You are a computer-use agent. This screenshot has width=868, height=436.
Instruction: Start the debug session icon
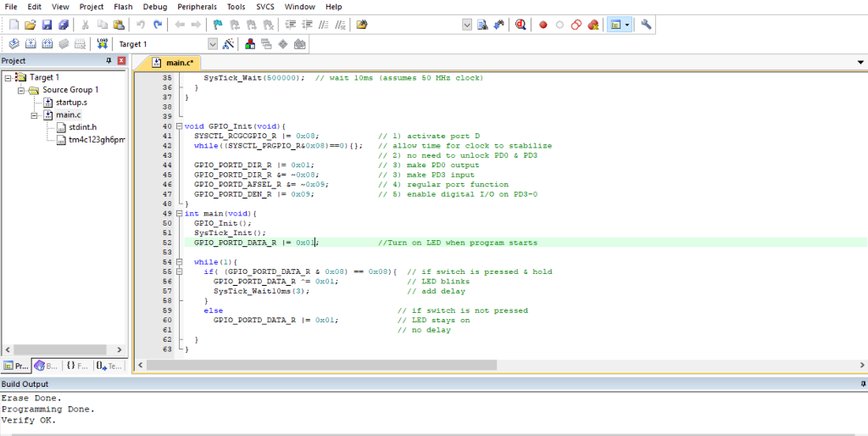(520, 25)
